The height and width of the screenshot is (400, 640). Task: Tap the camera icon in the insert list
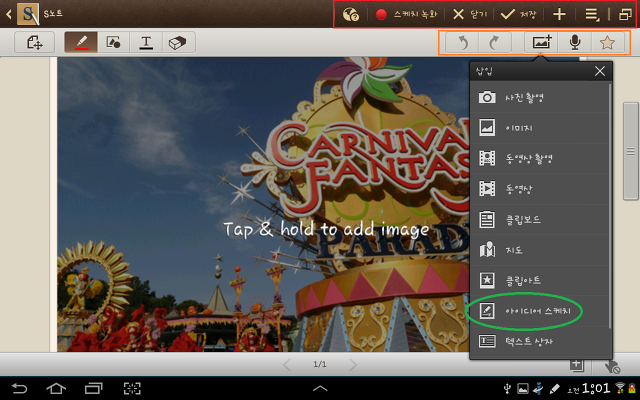(x=487, y=97)
